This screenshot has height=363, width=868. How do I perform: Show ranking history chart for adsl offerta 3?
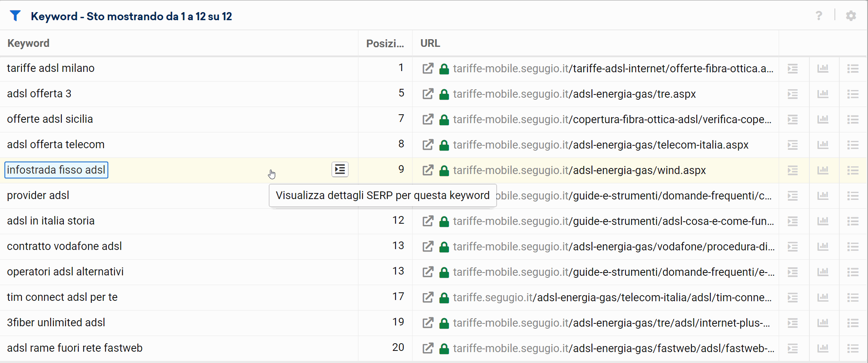(823, 94)
